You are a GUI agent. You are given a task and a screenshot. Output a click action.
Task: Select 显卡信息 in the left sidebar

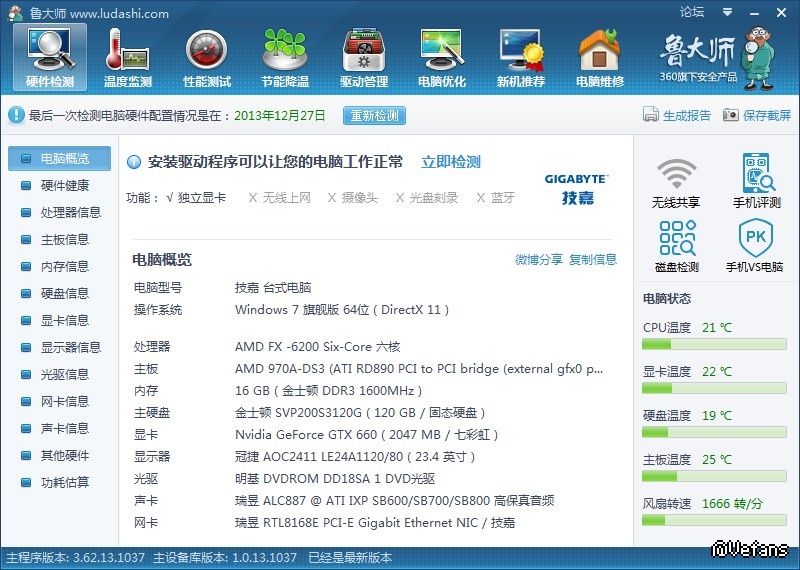pos(64,320)
